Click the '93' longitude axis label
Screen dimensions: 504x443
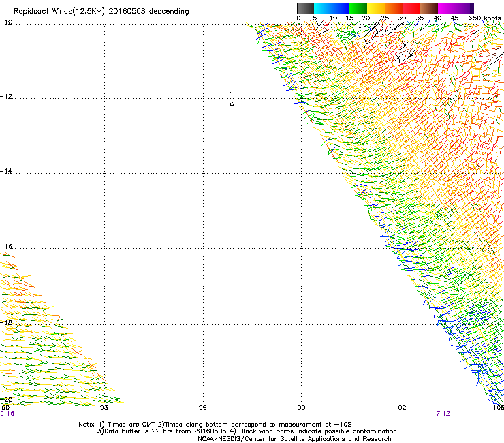(104, 408)
